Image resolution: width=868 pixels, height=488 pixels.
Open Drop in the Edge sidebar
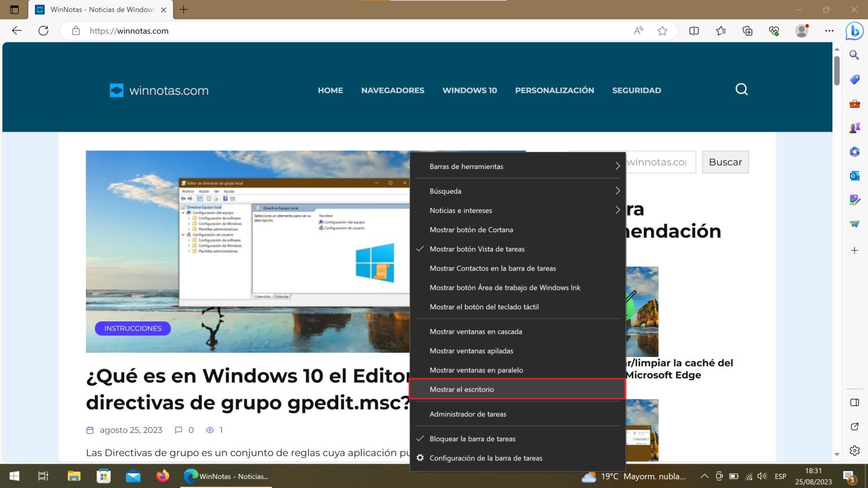[x=854, y=223]
